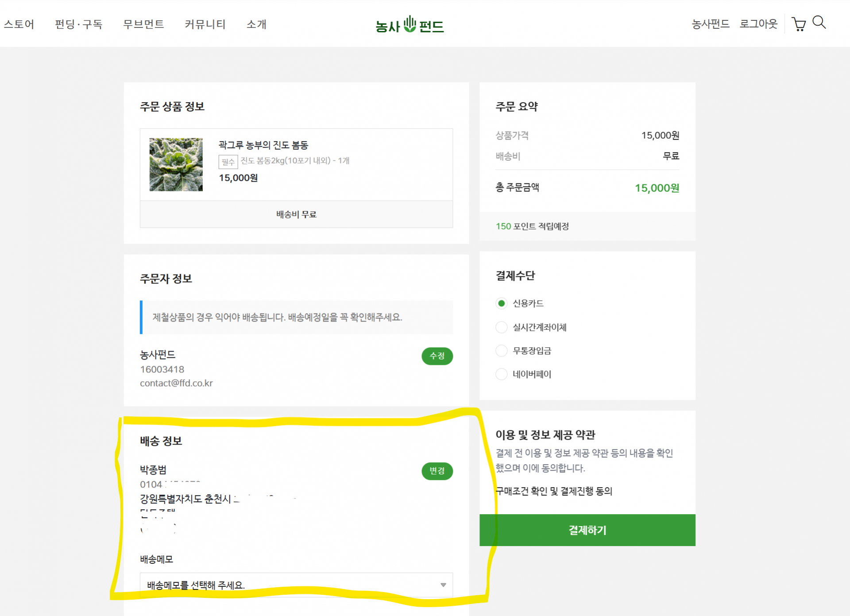Image resolution: width=850 pixels, height=616 pixels.
Task: Open the 배송메모 dropdown
Action: (296, 585)
